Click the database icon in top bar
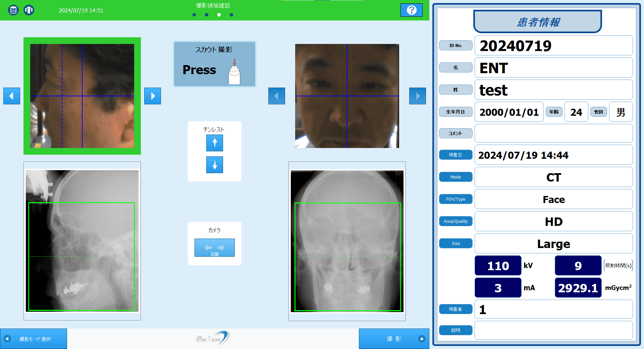Viewport: 644px width, 349px height. point(13,10)
